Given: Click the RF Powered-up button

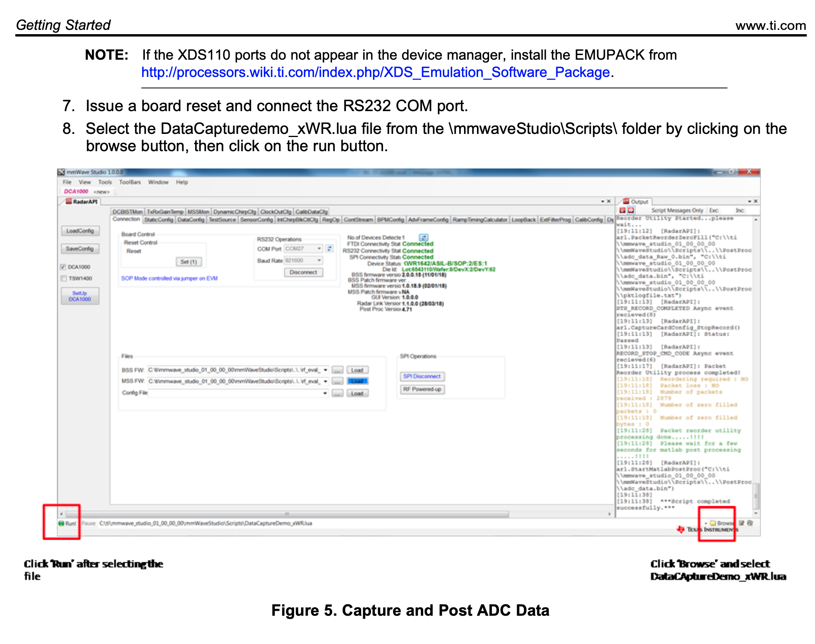Looking at the screenshot, I should (422, 389).
